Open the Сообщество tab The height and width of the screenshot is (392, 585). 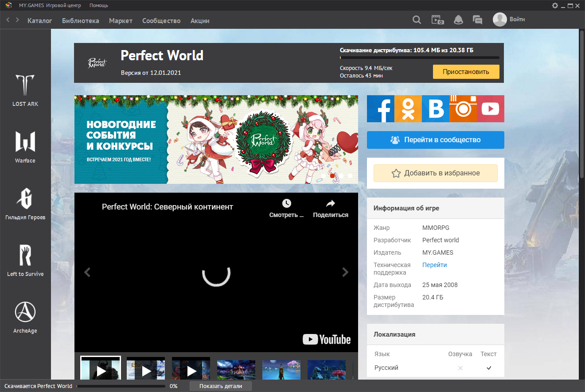(161, 21)
